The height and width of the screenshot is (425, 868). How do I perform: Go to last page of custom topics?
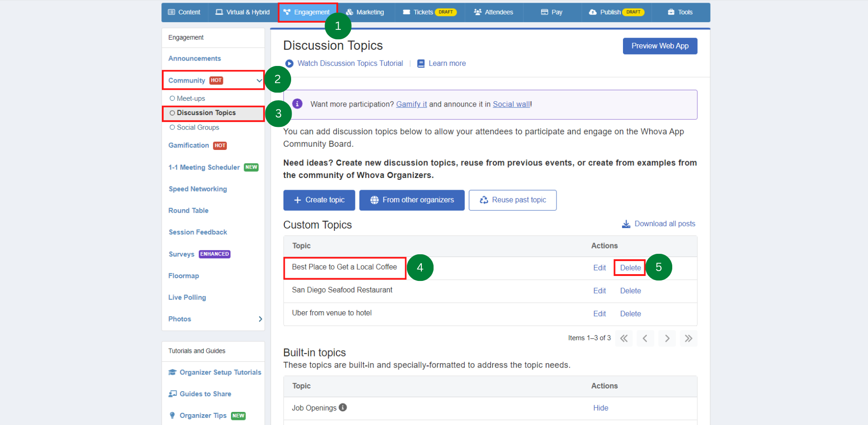pyautogui.click(x=689, y=338)
